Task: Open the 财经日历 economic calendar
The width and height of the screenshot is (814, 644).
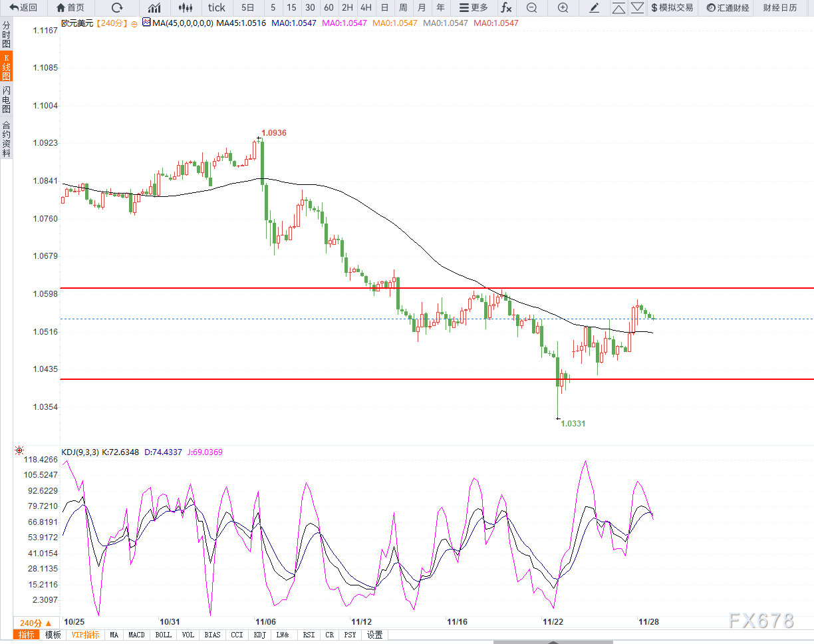Action: pos(780,8)
